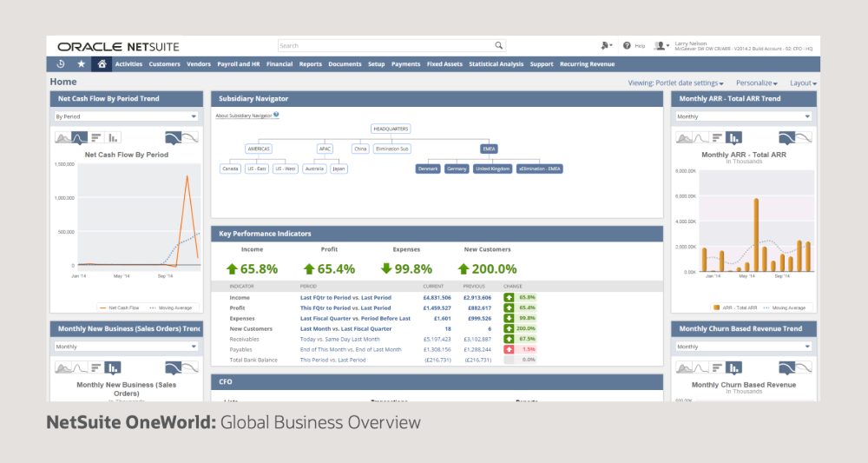
Task: Select column chart icon in Monthly Churn portlet
Action: pos(734,367)
